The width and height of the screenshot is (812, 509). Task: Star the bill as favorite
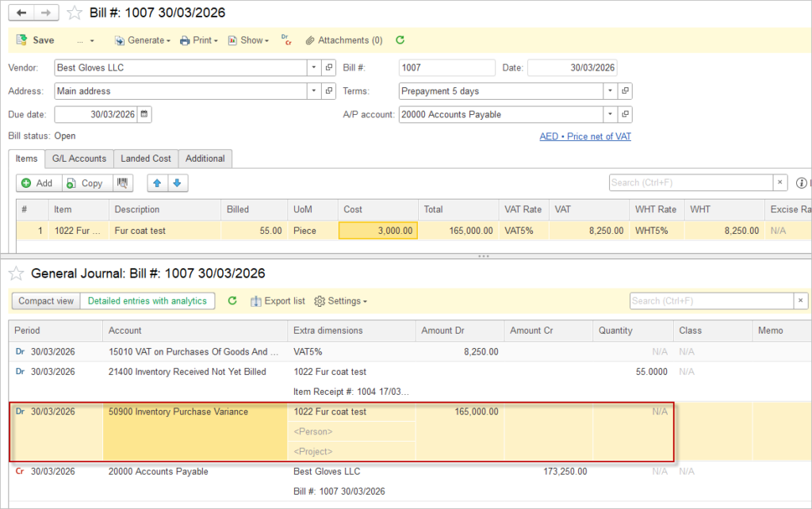pos(74,13)
